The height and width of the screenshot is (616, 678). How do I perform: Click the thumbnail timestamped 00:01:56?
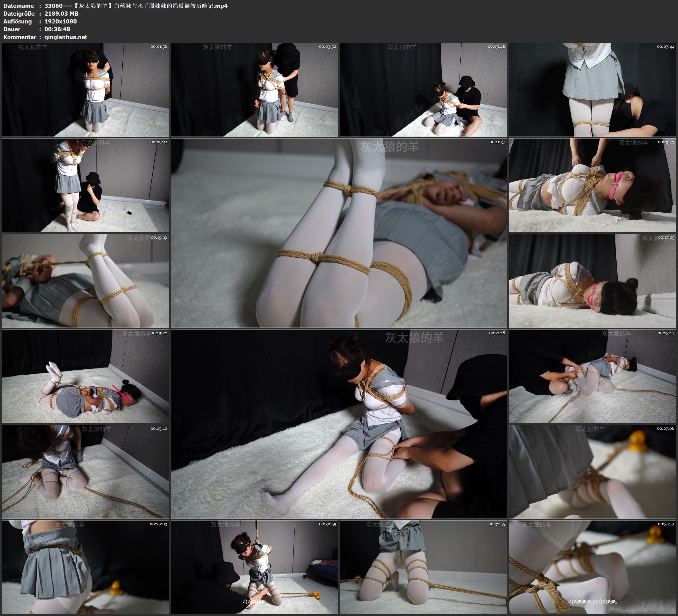(85, 90)
